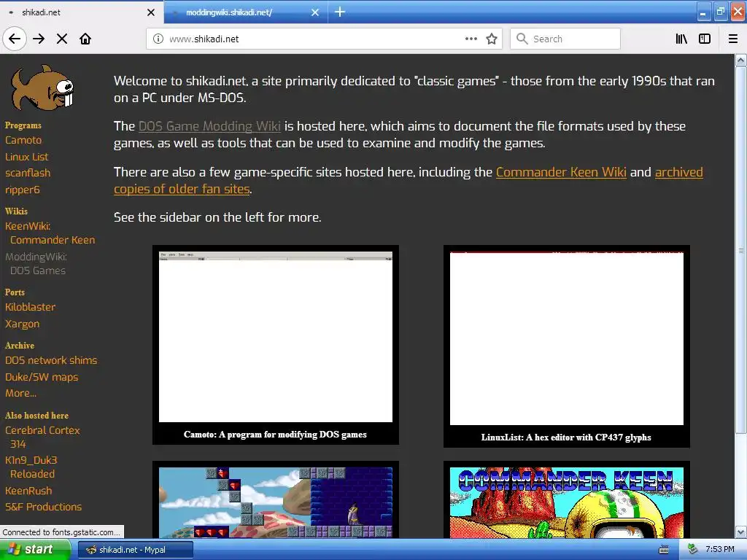The image size is (747, 560).
Task: Open the Commander Keen title thumbnail
Action: tap(566, 502)
